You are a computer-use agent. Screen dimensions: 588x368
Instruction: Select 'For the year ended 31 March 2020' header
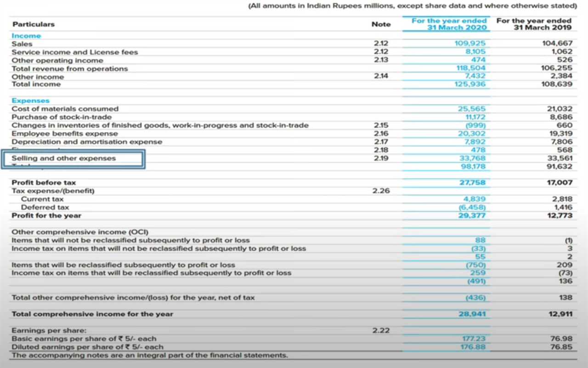[449, 24]
